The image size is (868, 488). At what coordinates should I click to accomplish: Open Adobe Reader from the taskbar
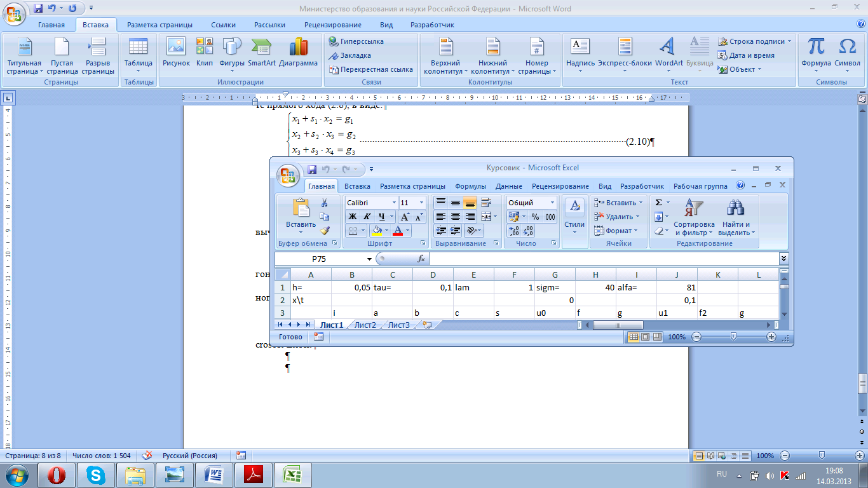(253, 475)
